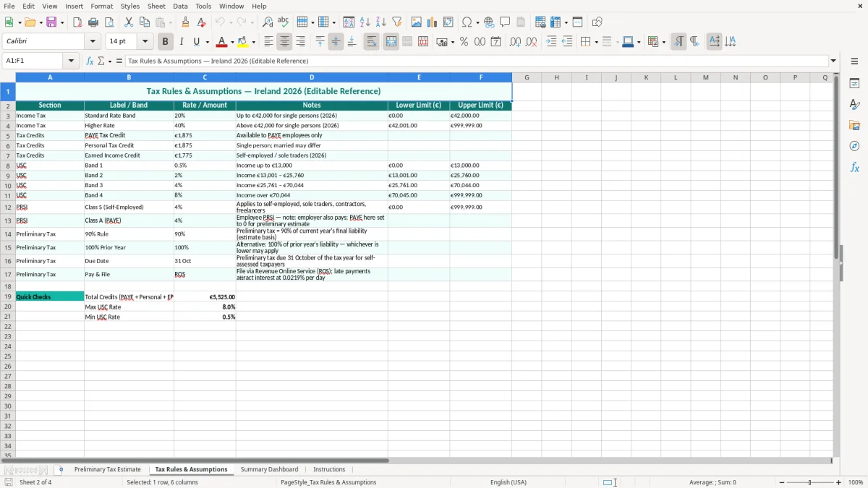This screenshot has height=488, width=868.
Task: Toggle Print Preview icon
Action: click(109, 22)
